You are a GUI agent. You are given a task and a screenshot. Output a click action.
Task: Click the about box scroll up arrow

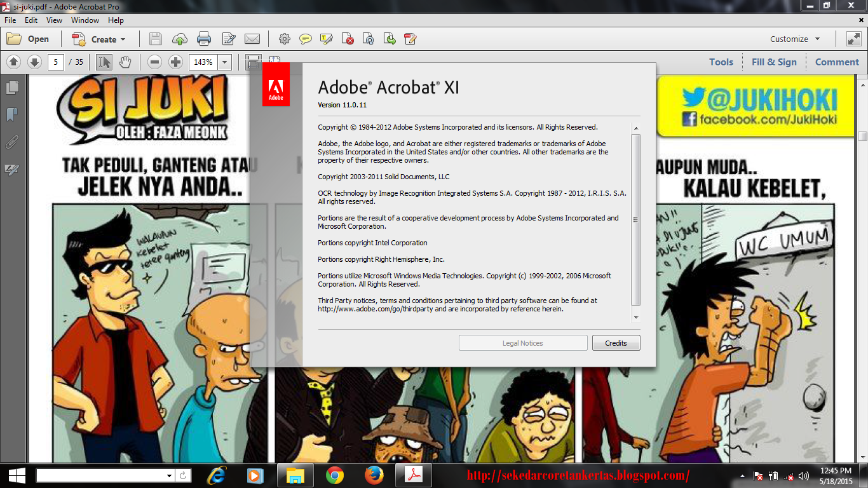[x=635, y=128]
